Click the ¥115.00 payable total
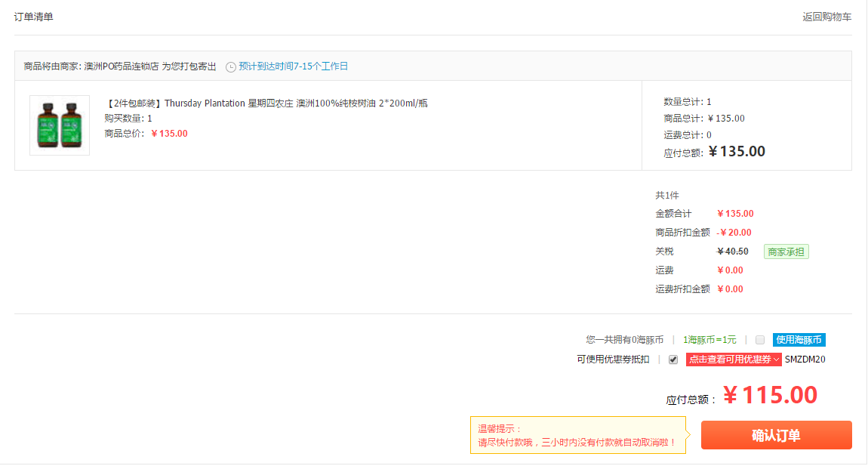The height and width of the screenshot is (466, 868). [x=770, y=395]
